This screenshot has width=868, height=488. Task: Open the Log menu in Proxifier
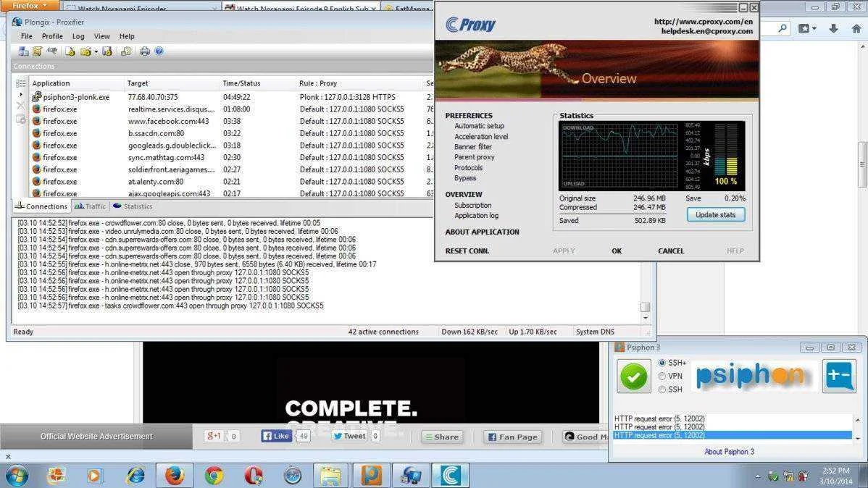[78, 36]
